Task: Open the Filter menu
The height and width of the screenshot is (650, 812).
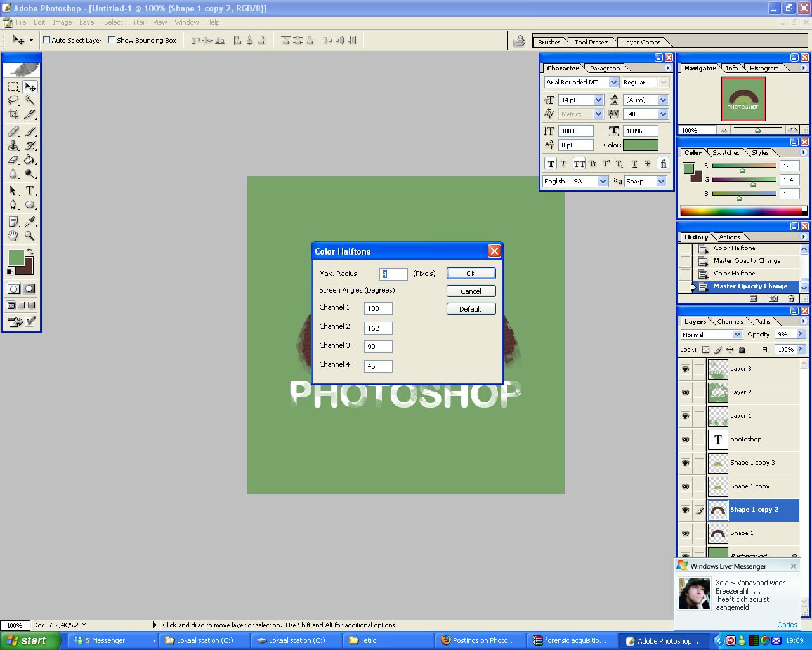Action: (138, 22)
